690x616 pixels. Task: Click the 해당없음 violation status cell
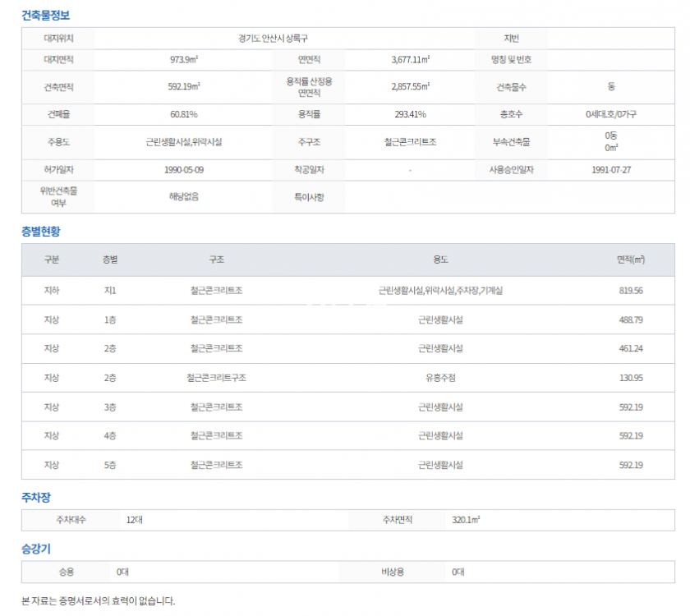pyautogui.click(x=184, y=196)
